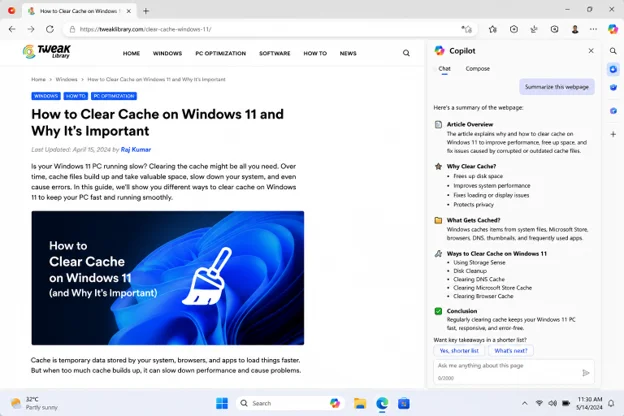Click the 'What Gets Cached?' summary heading
The width and height of the screenshot is (624, 416).
coord(473,220)
